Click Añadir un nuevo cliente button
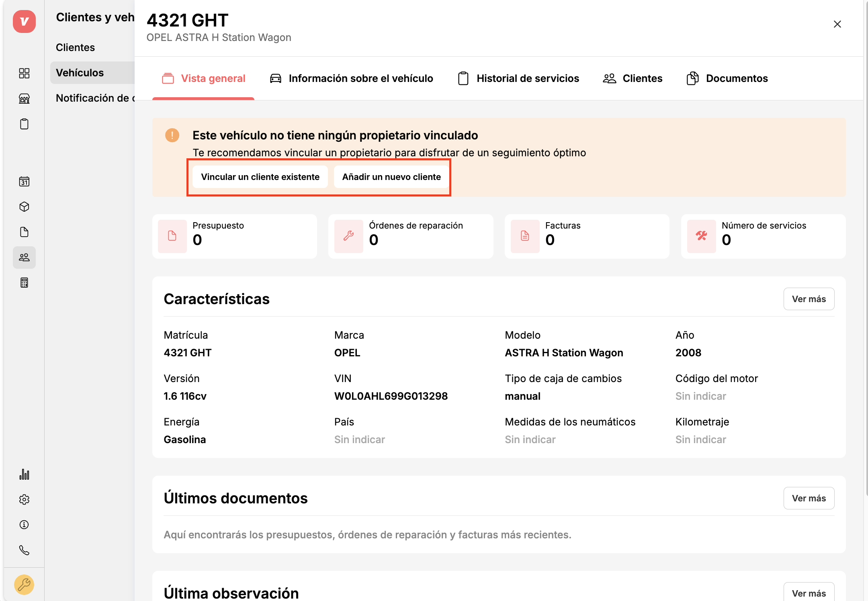This screenshot has height=601, width=868. (391, 177)
